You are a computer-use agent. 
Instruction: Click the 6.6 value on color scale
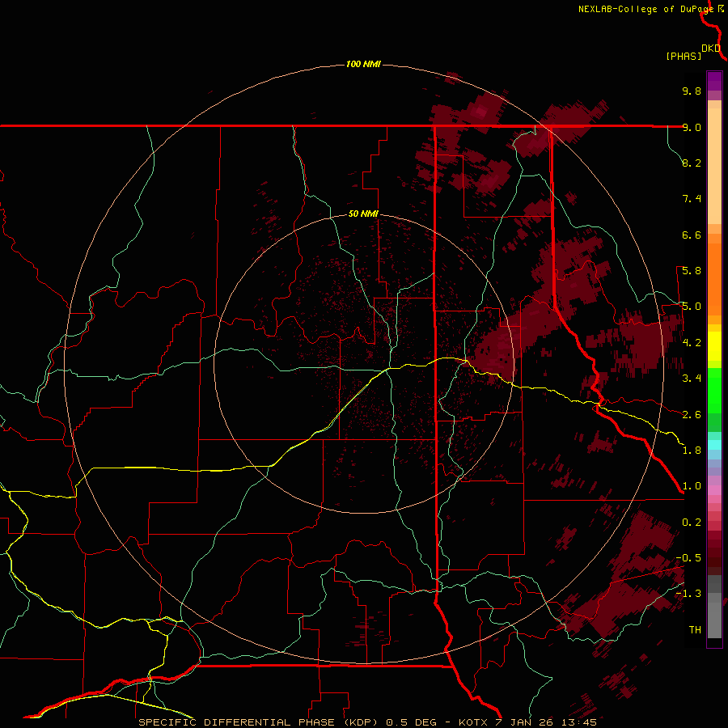[692, 235]
